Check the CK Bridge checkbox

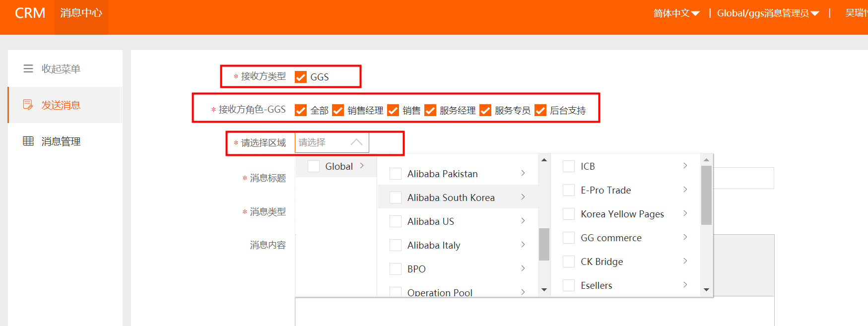(x=569, y=261)
